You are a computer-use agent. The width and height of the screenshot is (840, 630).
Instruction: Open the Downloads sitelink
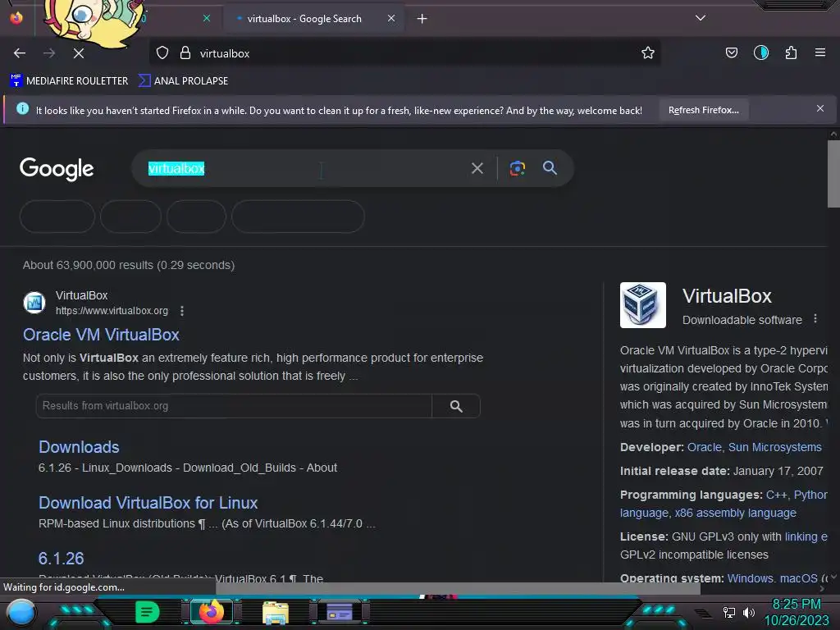[x=79, y=447]
